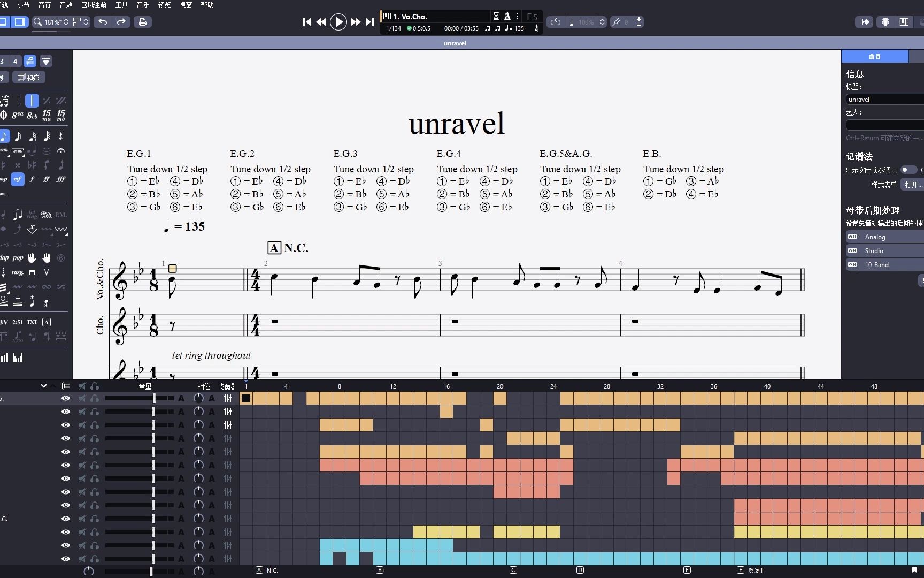Insert TXT text annotation

point(32,322)
